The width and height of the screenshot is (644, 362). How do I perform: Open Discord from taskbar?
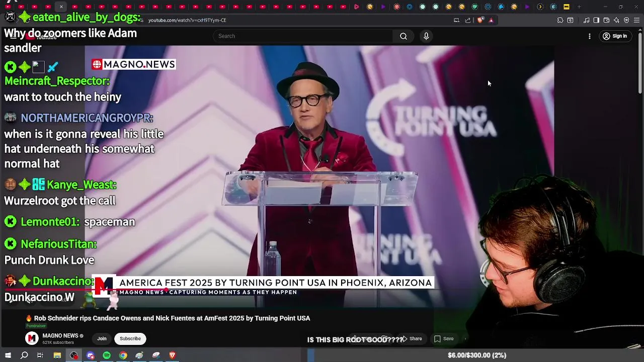pos(91,355)
